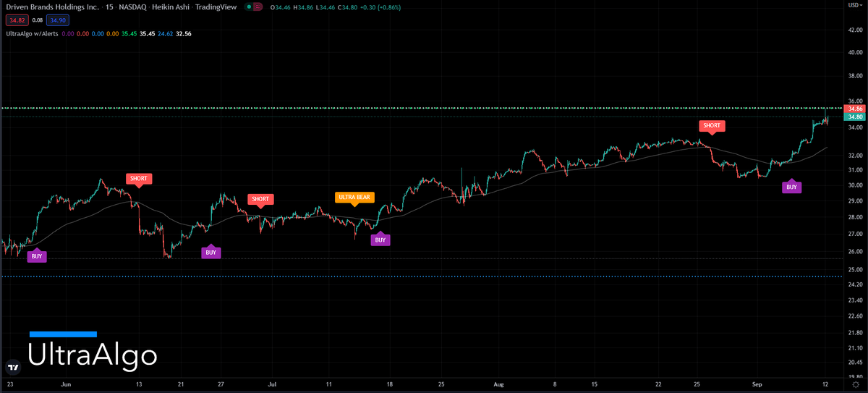
Task: Click the 28.00 price scale label
Action: [856, 216]
